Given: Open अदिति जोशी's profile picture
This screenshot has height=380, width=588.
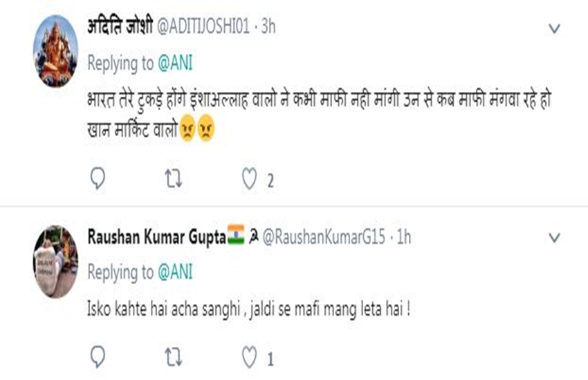Looking at the screenshot, I should [x=56, y=53].
